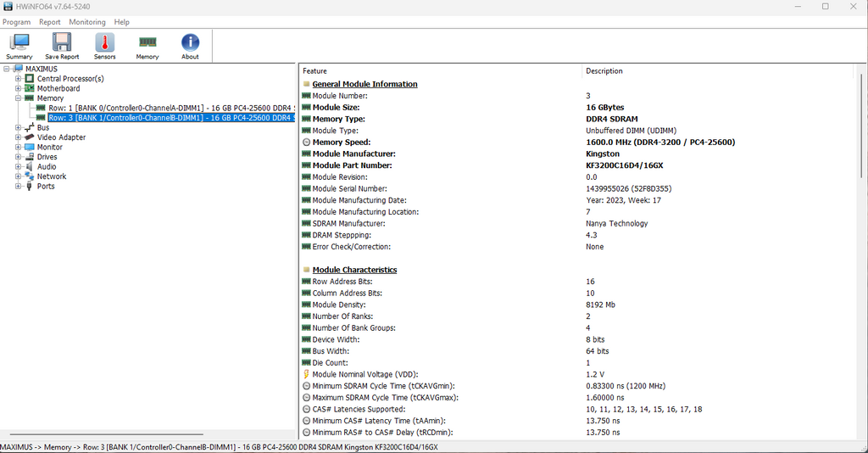The width and height of the screenshot is (868, 453).
Task: Expand the Bus node
Action: click(x=19, y=127)
